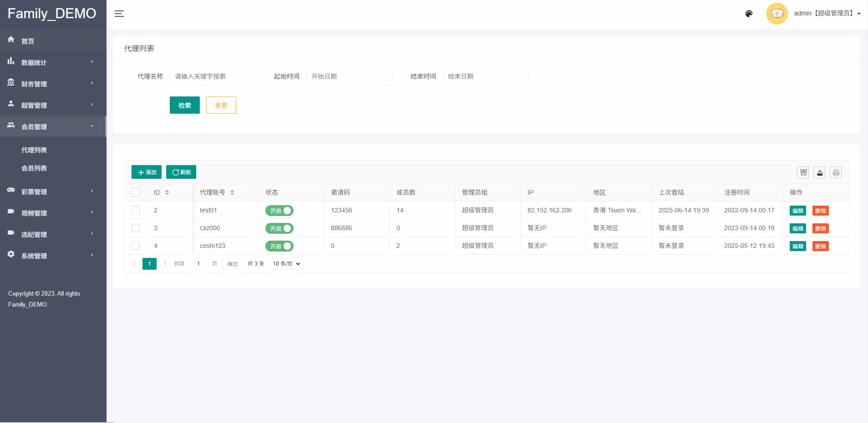Open 会员列表 in the sidebar
Image resolution: width=868 pixels, height=423 pixels.
(34, 168)
